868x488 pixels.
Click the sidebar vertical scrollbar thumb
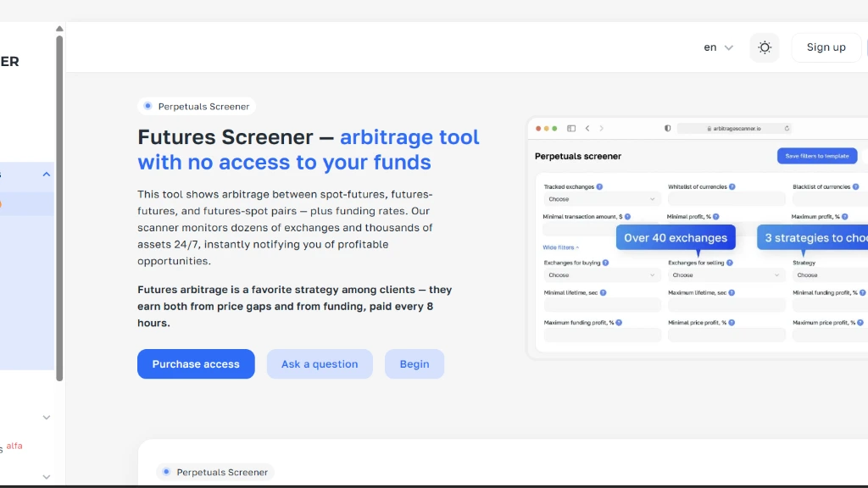coord(59,208)
